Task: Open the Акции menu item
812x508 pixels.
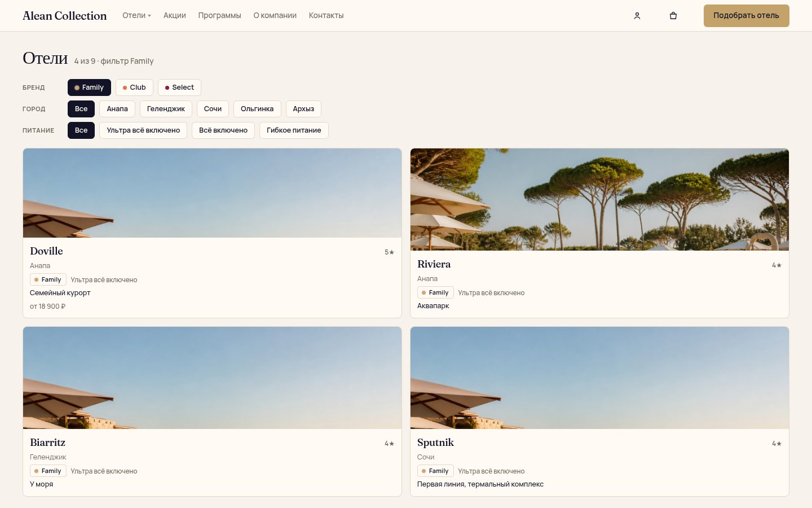Action: [x=175, y=15]
